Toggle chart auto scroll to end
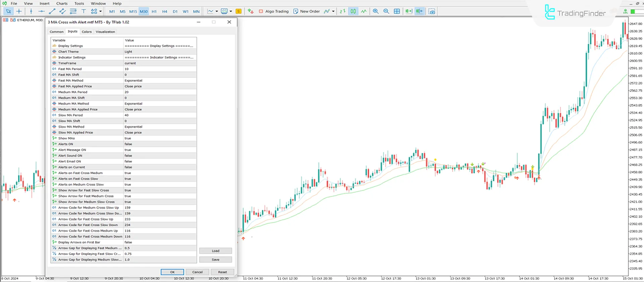The width and height of the screenshot is (644, 282). point(409,11)
